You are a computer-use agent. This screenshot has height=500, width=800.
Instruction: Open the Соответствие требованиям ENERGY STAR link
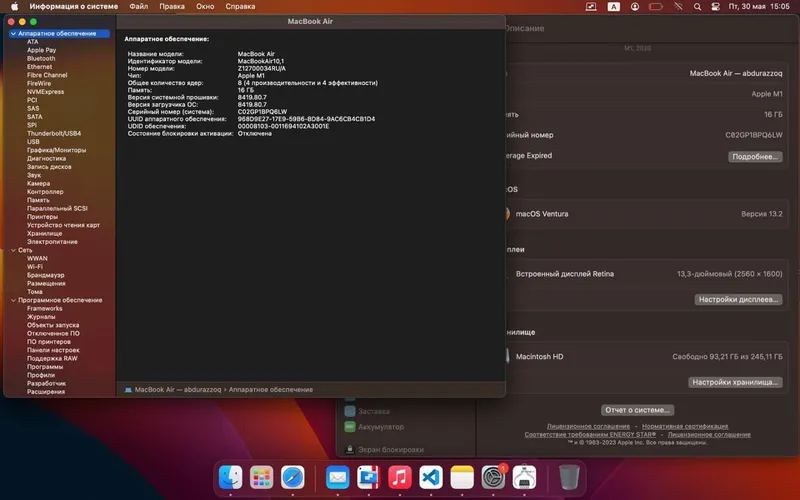click(x=590, y=435)
